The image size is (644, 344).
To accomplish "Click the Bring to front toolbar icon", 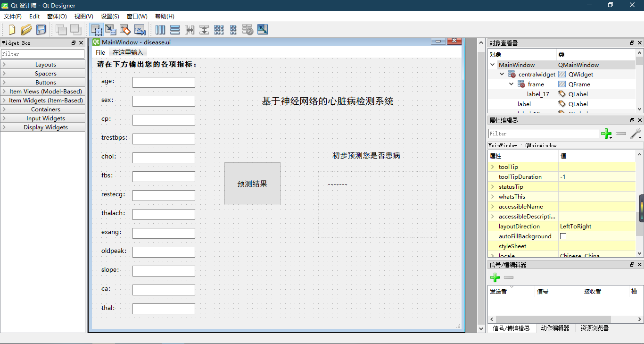I will tap(61, 30).
